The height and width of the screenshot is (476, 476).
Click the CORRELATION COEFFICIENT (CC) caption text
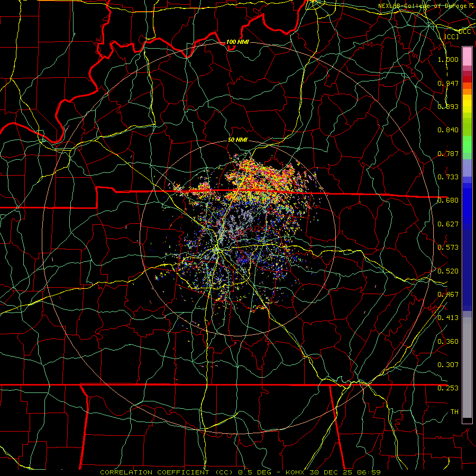tap(167, 472)
